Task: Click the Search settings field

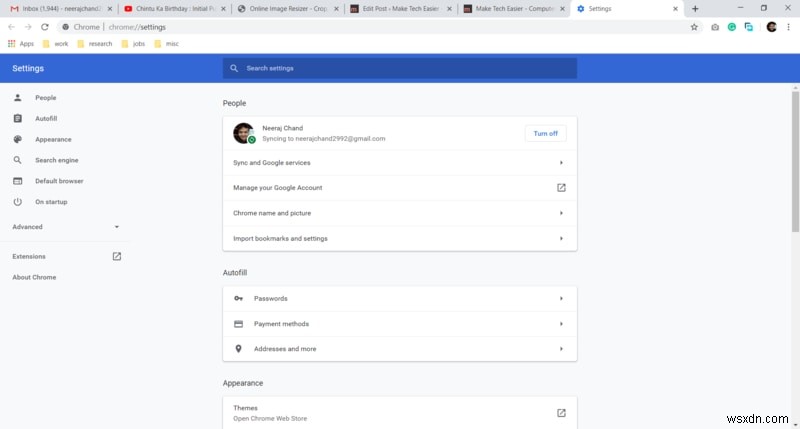Action: 399,68
